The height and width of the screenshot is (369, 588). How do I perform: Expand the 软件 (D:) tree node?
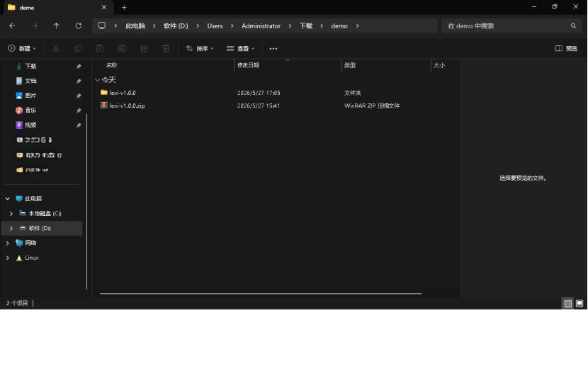pyautogui.click(x=11, y=228)
